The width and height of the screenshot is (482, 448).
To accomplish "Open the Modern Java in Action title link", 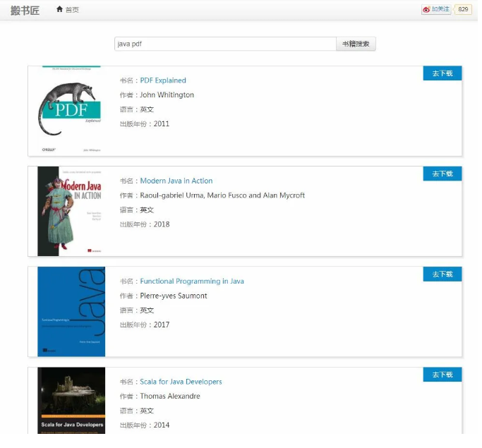I will (x=178, y=182).
